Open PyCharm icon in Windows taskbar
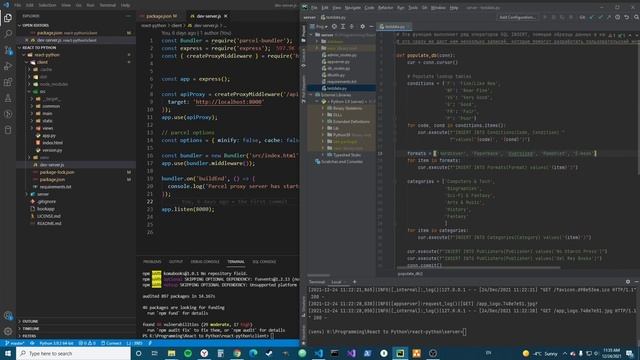Screen dimensions: 640x360 coord(400,353)
